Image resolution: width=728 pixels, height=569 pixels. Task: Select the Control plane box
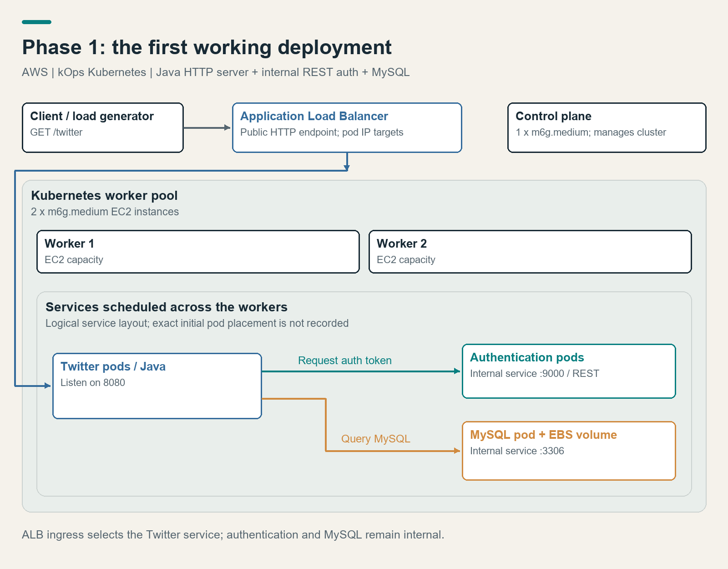tap(607, 127)
